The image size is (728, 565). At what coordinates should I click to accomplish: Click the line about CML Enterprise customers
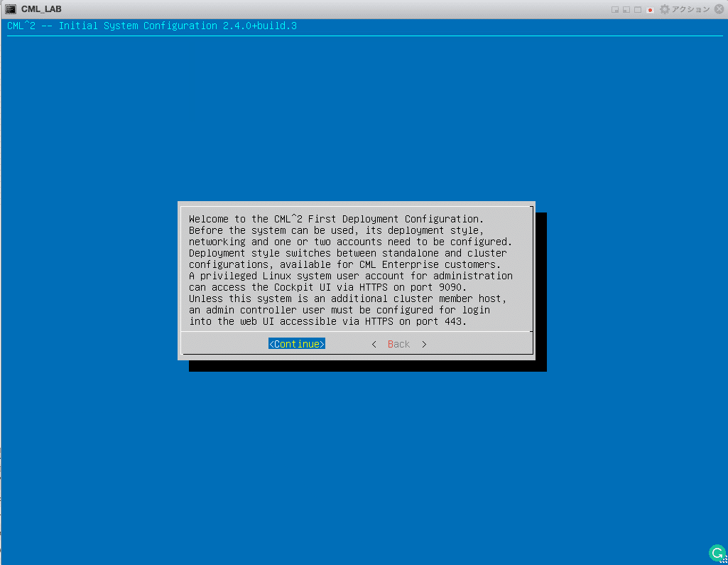click(x=344, y=264)
